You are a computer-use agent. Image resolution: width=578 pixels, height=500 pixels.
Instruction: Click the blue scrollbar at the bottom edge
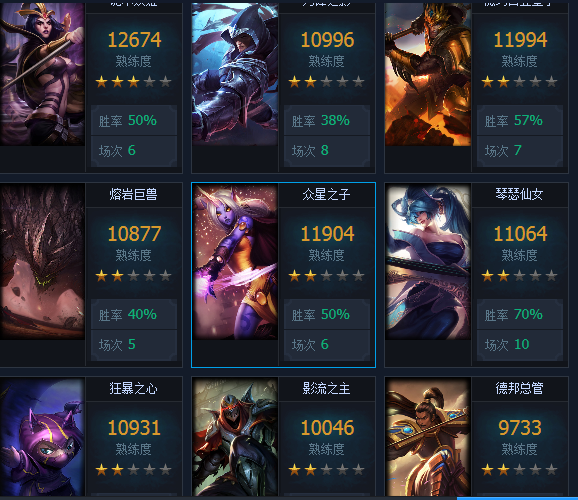tap(517, 498)
